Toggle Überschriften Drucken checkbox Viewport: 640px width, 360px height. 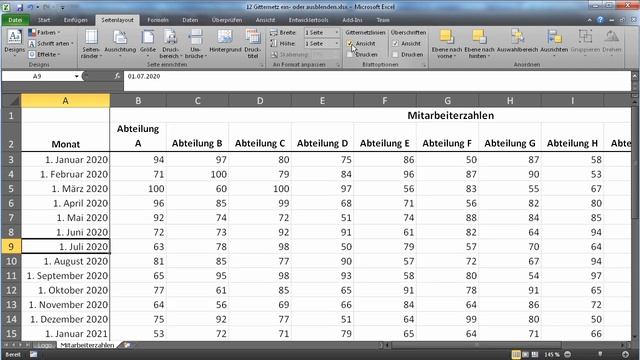[x=395, y=54]
